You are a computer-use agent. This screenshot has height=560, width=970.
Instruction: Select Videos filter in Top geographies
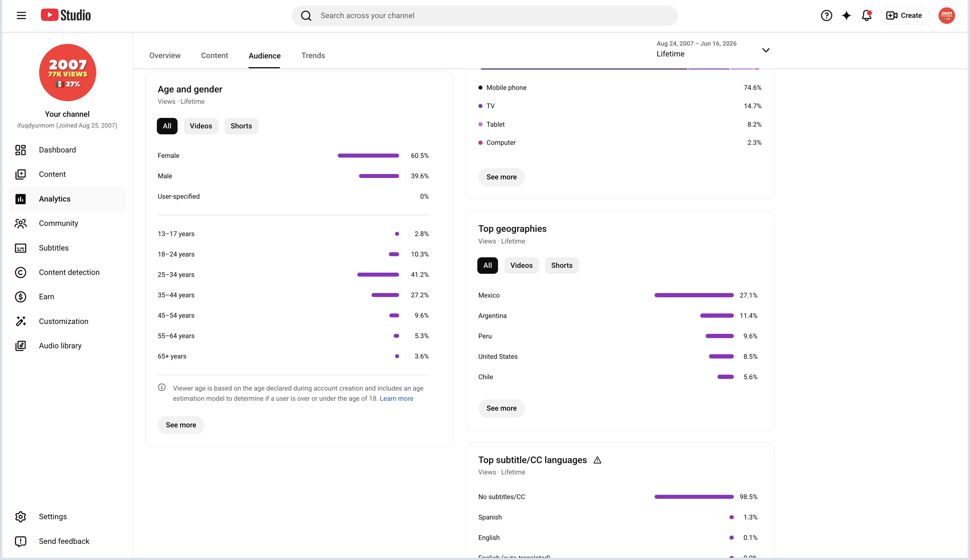coord(522,265)
